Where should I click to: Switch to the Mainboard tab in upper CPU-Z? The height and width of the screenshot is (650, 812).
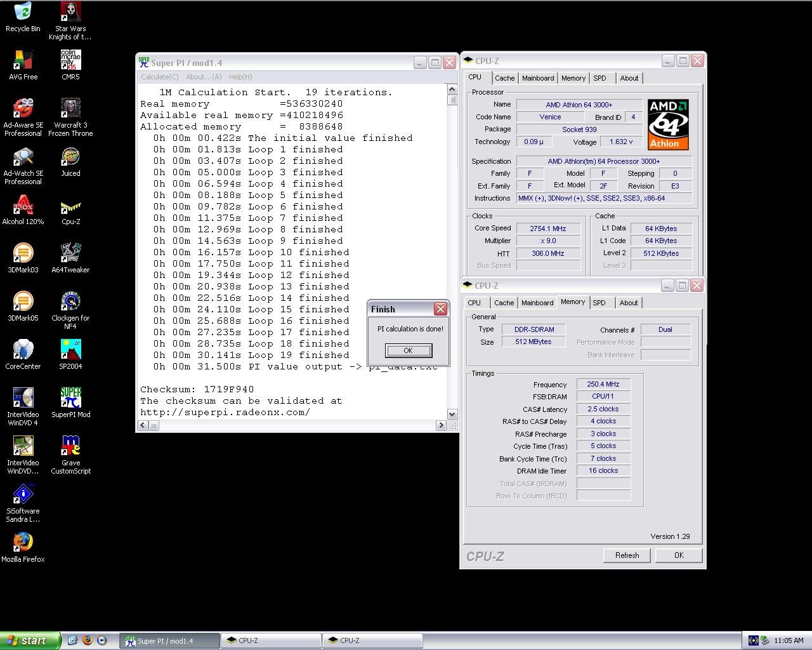[x=538, y=78]
